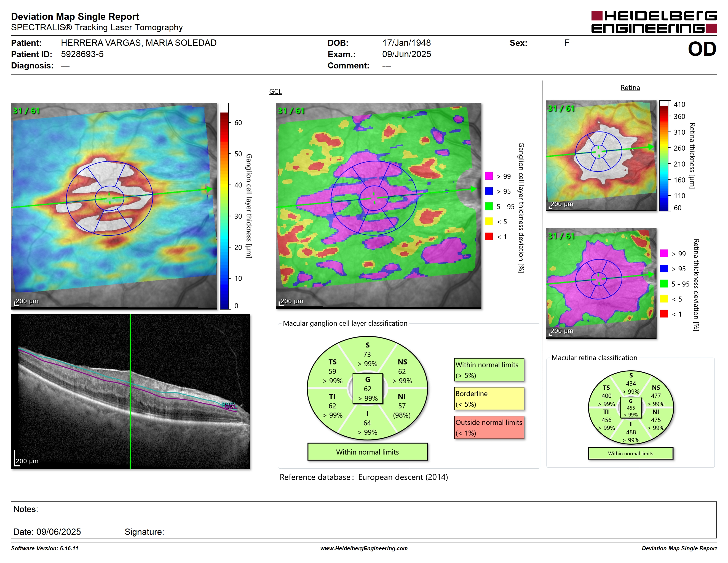The image size is (728, 563).
Task: Click retina sector TI value 456
Action: click(x=606, y=420)
